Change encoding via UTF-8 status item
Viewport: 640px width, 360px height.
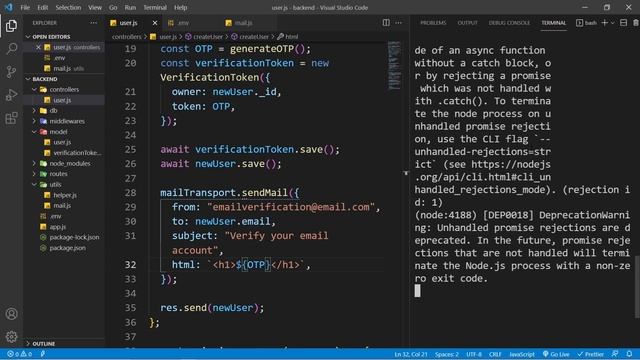pyautogui.click(x=474, y=354)
